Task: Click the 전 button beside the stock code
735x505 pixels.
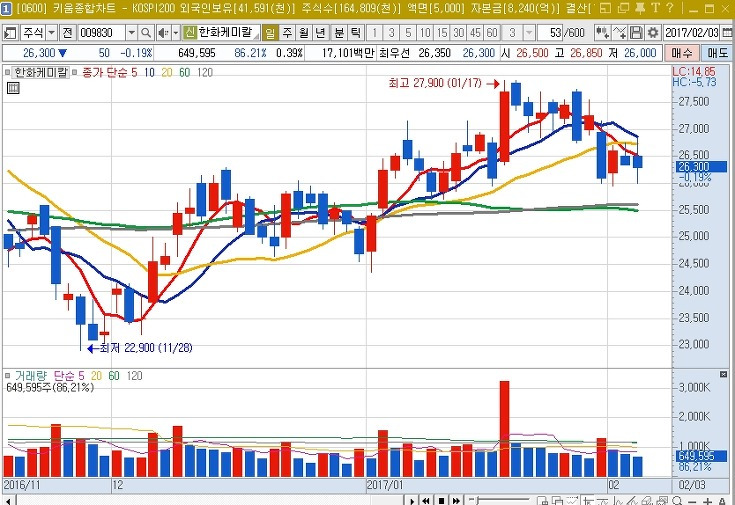Action: (68, 33)
